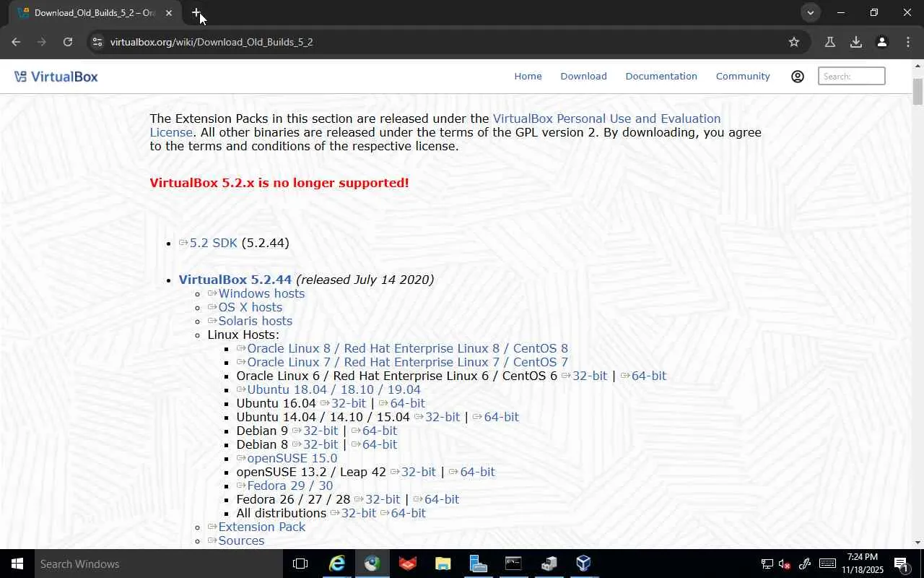This screenshot has height=578, width=924.
Task: Download Debian 9 32-bit package
Action: click(x=315, y=431)
